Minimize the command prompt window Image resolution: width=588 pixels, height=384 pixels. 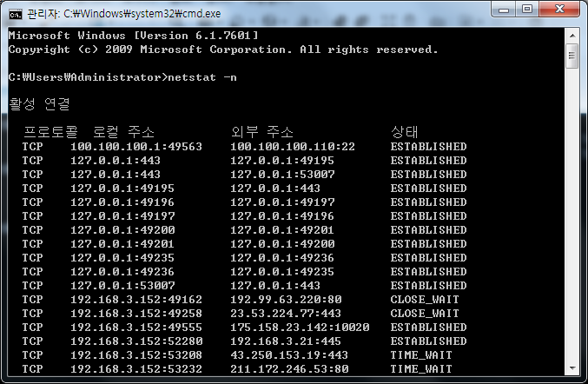pyautogui.click(x=504, y=10)
